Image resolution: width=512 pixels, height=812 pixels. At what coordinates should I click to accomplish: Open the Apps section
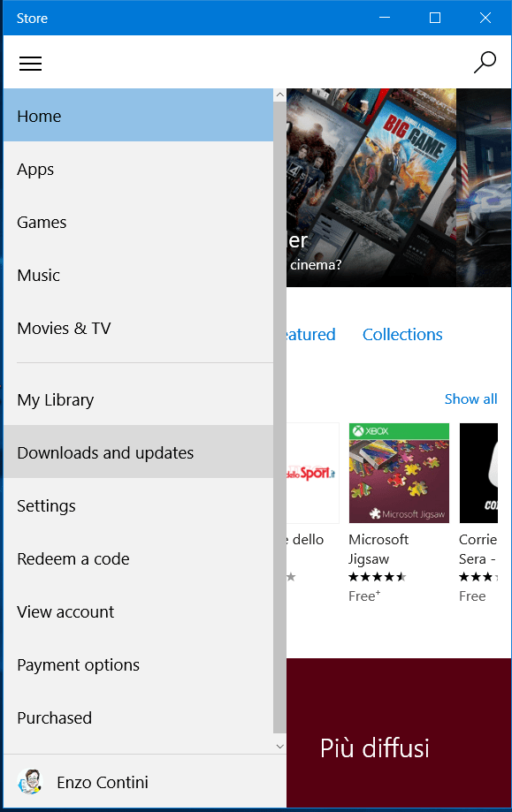(x=138, y=169)
